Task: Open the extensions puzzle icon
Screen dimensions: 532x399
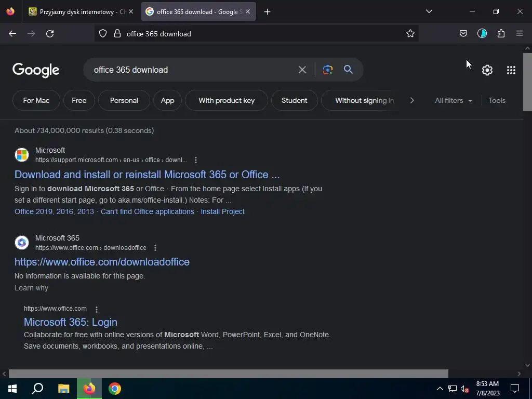Action: click(x=501, y=33)
